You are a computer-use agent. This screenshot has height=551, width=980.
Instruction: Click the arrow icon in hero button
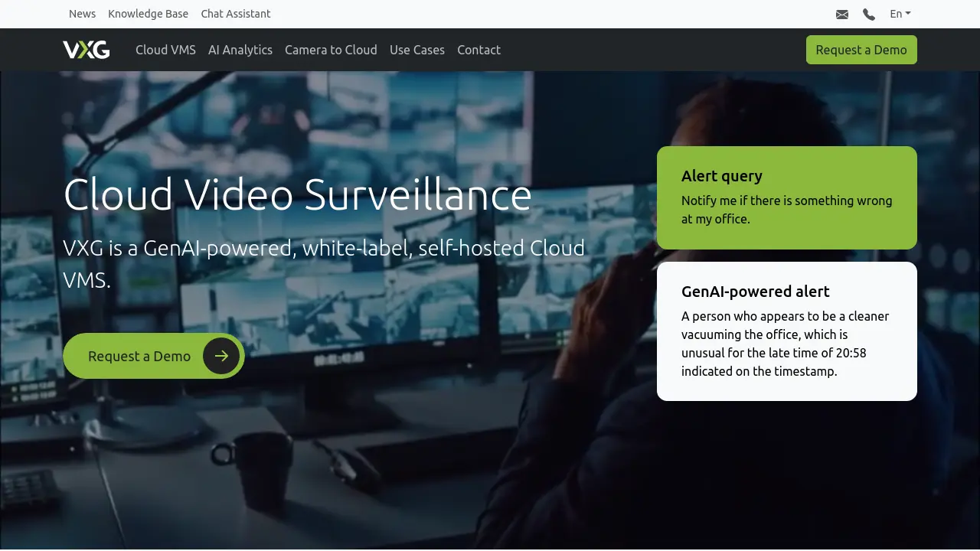coord(221,356)
